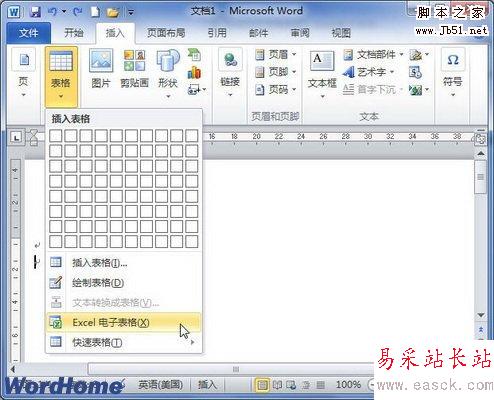Click the view ruler toggle button
The width and height of the screenshot is (494, 400).
point(480,139)
